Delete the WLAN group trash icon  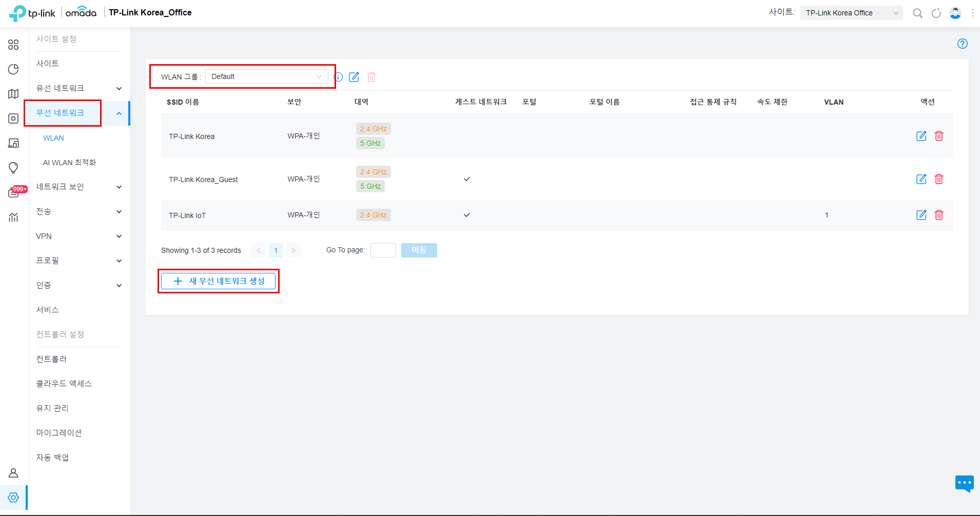[x=371, y=77]
